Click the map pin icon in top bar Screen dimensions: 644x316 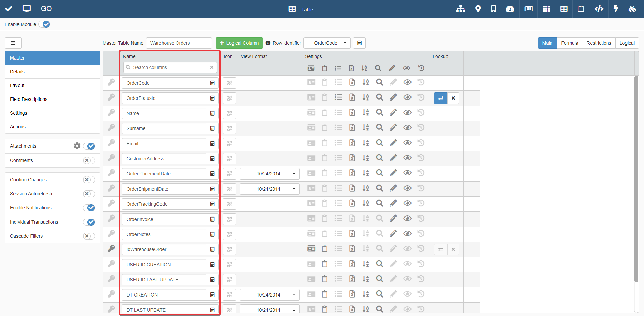coord(478,9)
